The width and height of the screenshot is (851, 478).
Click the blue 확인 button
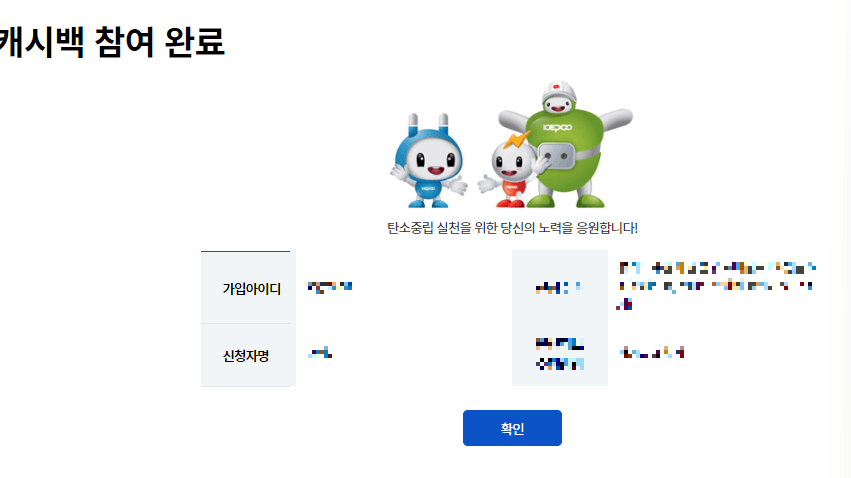tap(512, 428)
